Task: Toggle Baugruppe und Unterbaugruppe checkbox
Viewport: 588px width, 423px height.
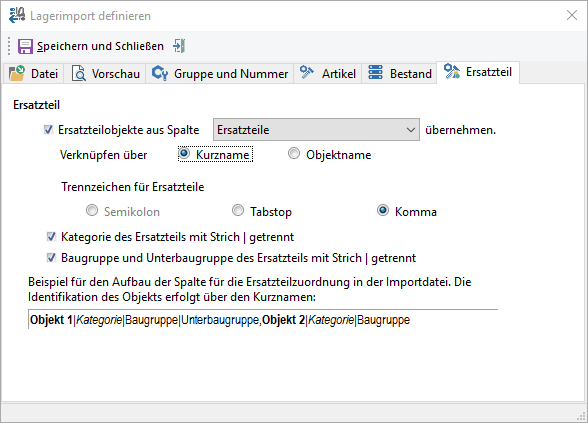Action: pyautogui.click(x=51, y=258)
